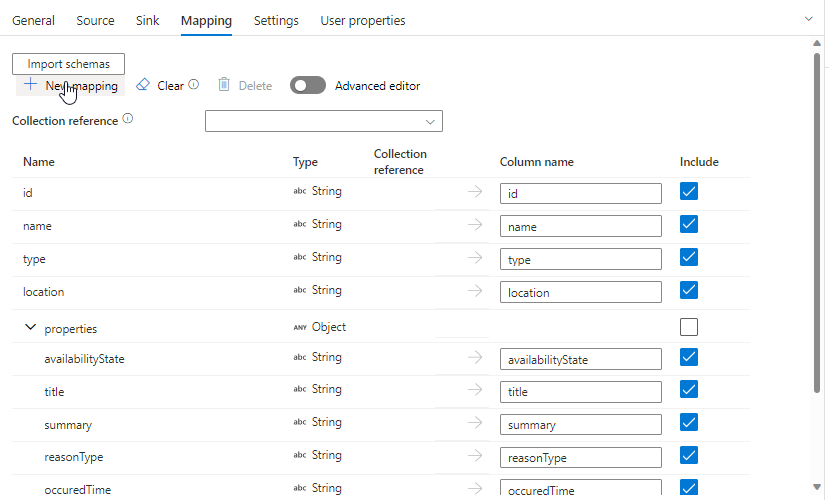
Task: Uncheck Include for the summary column
Action: (x=689, y=422)
